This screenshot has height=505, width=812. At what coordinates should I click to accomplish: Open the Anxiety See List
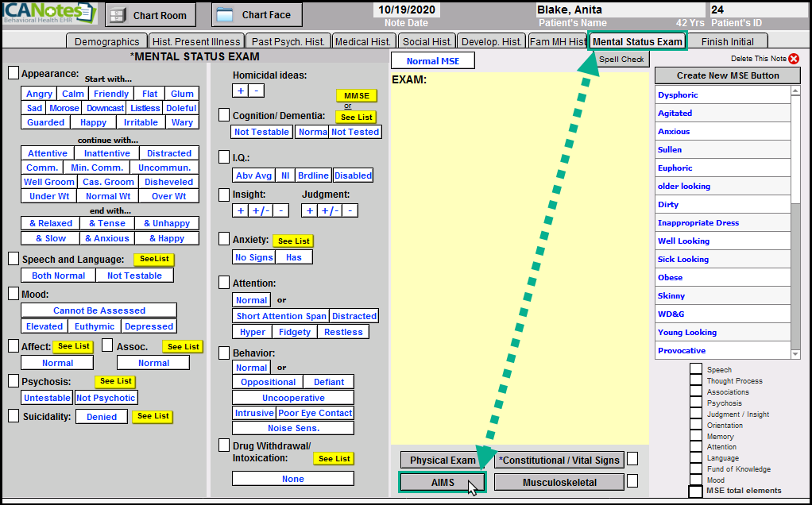293,241
